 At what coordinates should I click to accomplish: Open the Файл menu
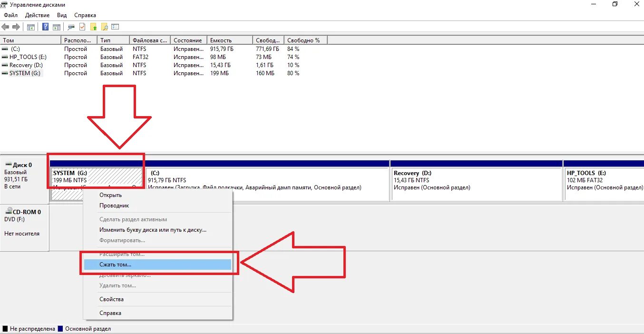tap(11, 15)
